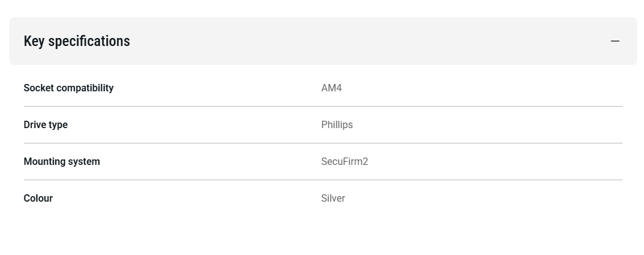Click the Socket compatibility label
644x255 pixels.
69,88
